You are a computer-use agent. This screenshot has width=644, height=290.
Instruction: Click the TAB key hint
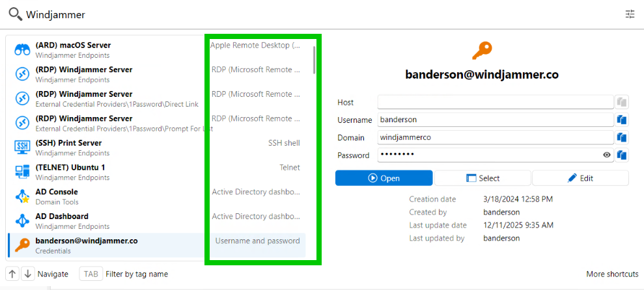91,274
